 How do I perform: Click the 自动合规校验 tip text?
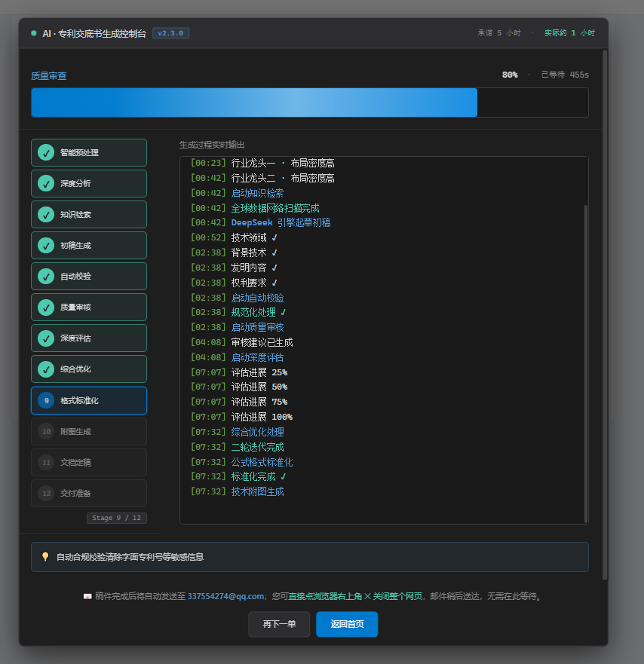click(x=130, y=557)
